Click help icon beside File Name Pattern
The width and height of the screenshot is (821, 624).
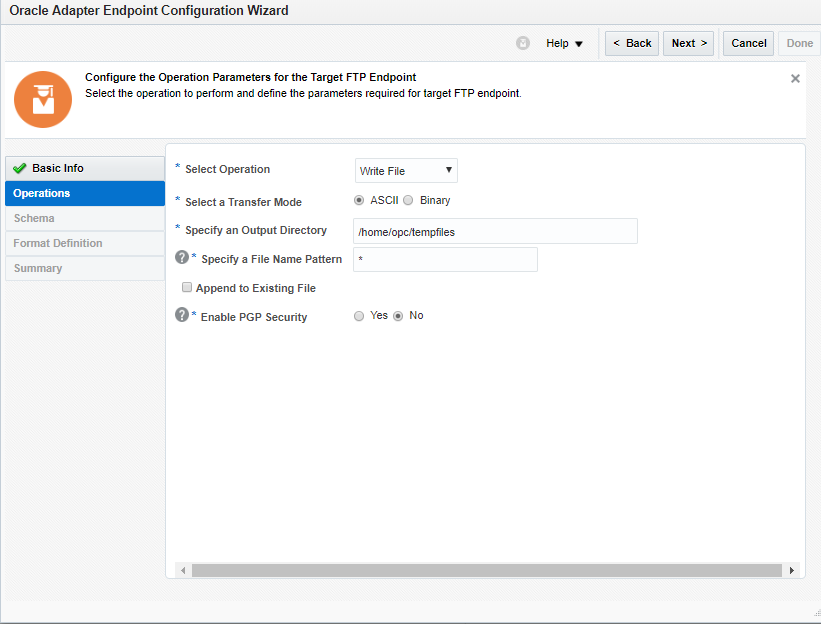click(182, 258)
